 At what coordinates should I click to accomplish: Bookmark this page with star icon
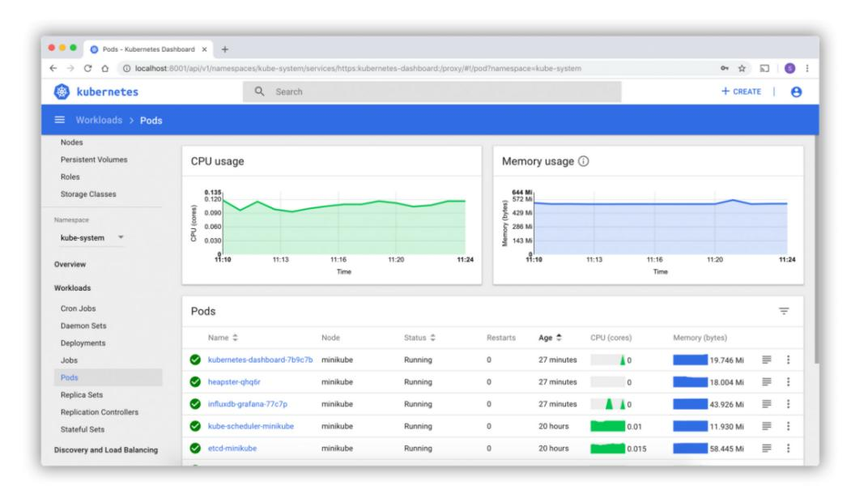[742, 69]
